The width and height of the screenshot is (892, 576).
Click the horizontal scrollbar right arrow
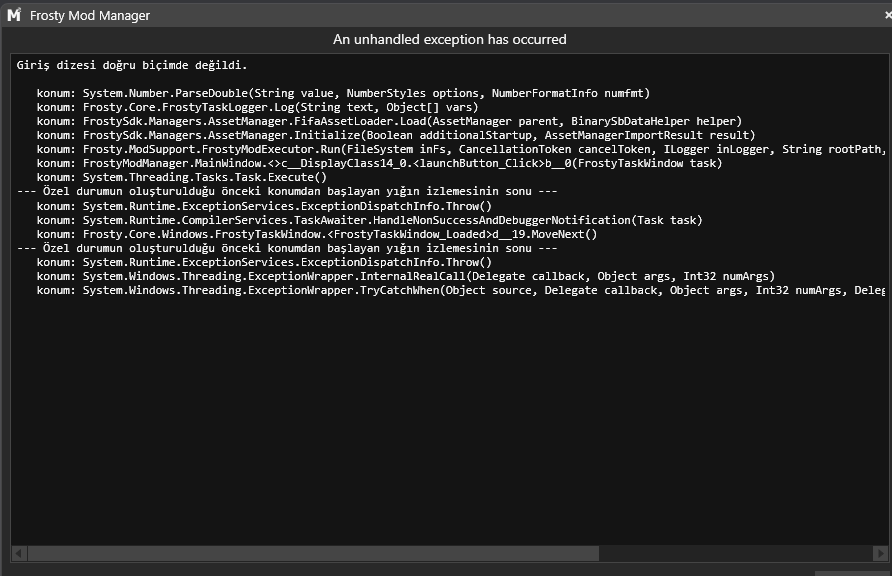[880, 553]
